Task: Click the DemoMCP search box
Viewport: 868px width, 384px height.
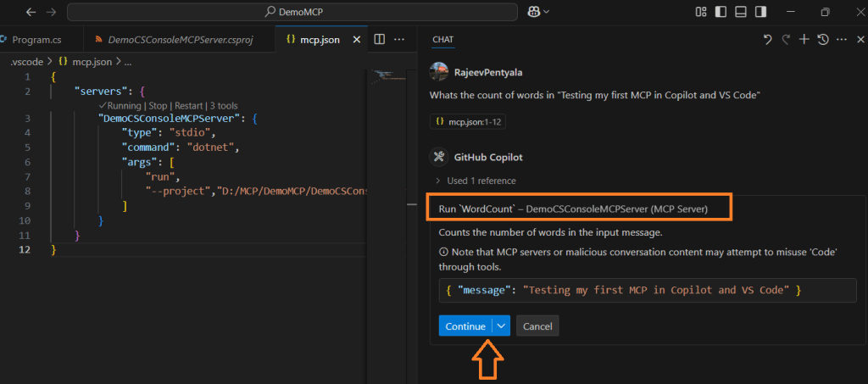Action: (x=290, y=12)
